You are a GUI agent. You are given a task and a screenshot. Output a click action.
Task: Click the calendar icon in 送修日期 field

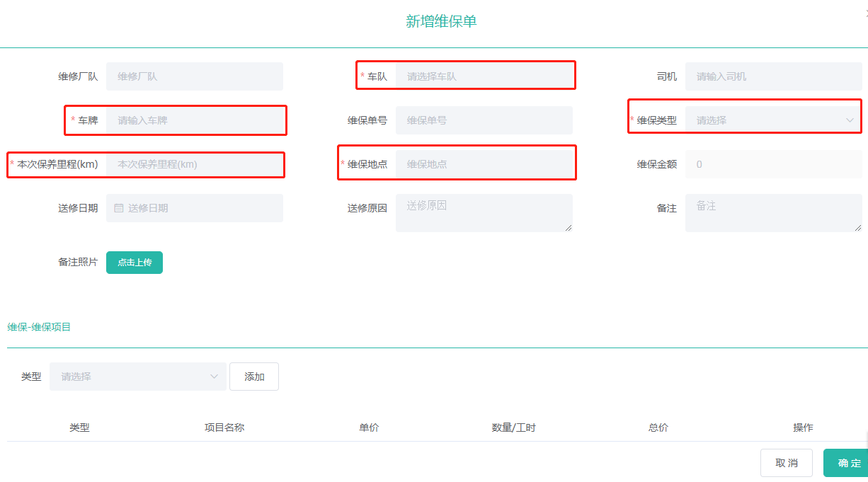[119, 208]
